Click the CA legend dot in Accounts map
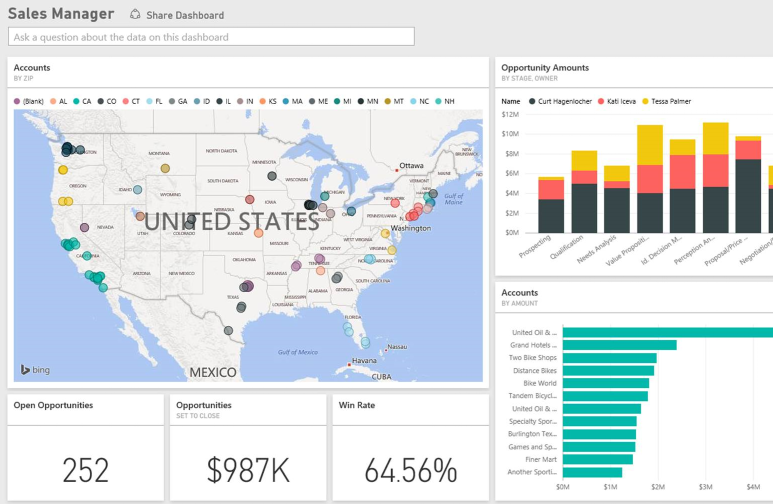This screenshot has height=504, width=773. (76, 101)
